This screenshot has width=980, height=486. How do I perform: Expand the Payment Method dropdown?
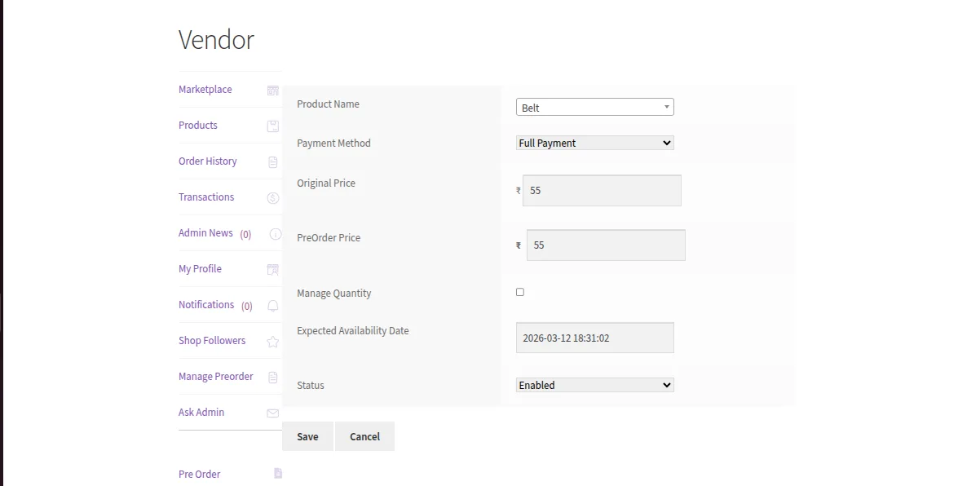[x=594, y=143]
